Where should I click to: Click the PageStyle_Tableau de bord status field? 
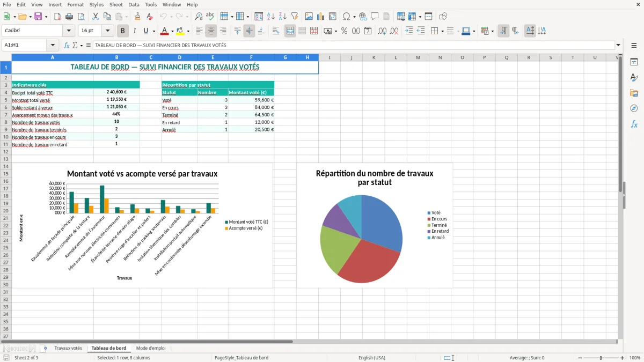[241, 358]
